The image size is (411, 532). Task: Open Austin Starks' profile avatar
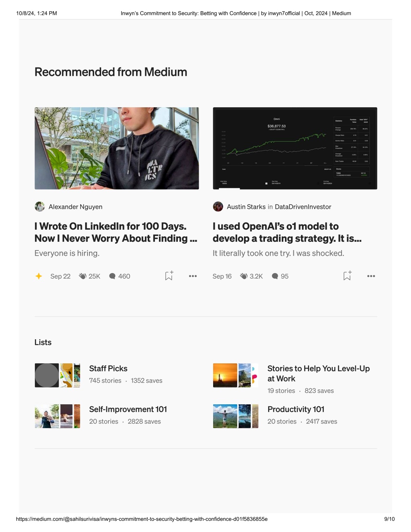tap(218, 207)
